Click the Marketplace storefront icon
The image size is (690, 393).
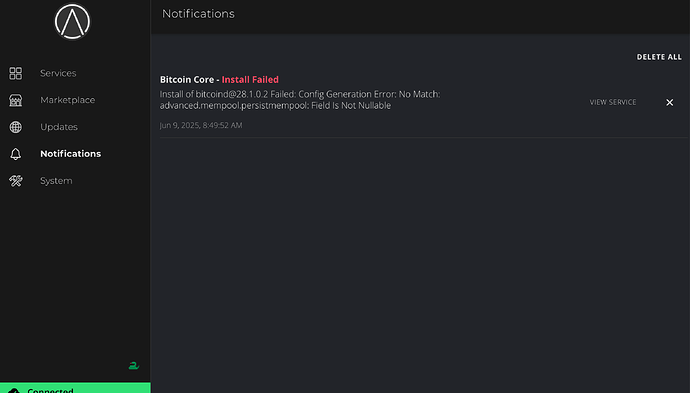[15, 100]
